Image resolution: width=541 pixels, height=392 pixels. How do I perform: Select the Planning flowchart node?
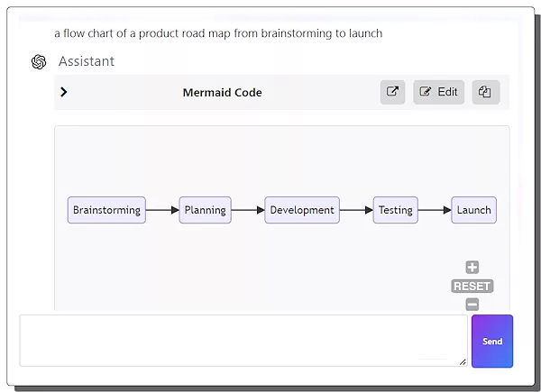(x=205, y=210)
